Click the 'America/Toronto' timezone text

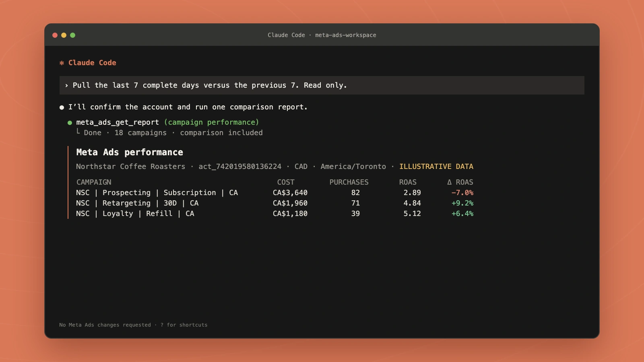(353, 167)
